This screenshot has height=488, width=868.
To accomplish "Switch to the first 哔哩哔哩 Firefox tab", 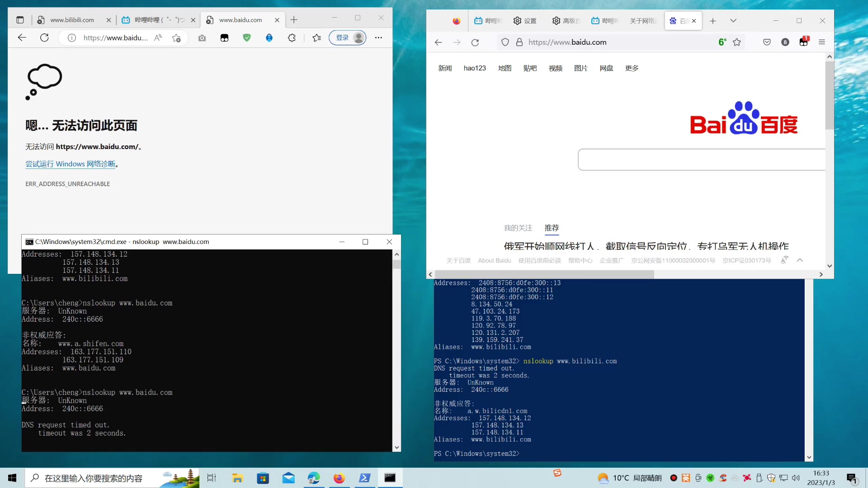I will point(488,21).
